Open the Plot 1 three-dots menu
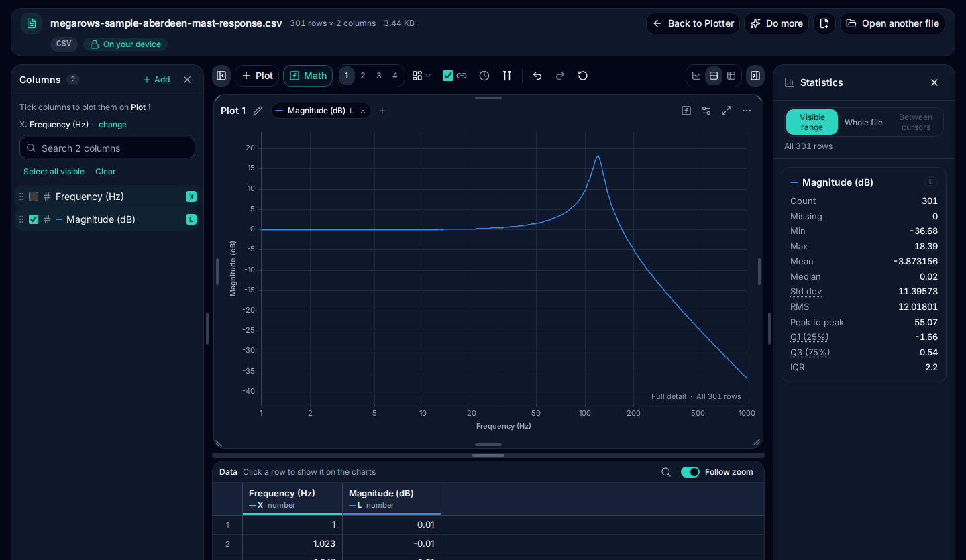This screenshot has height=560, width=966. click(x=747, y=111)
